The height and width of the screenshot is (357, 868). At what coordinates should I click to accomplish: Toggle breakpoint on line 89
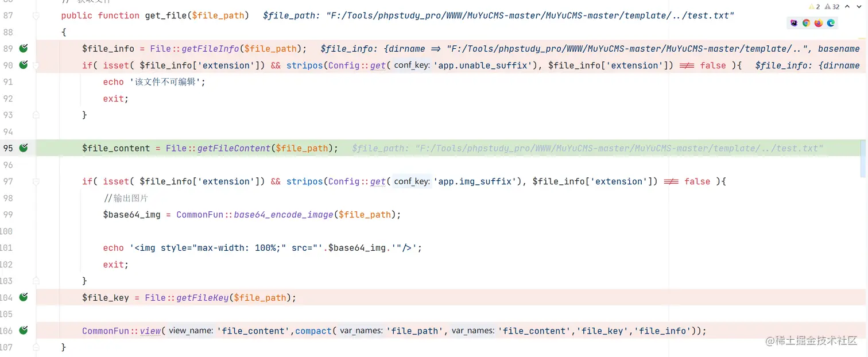(x=24, y=49)
